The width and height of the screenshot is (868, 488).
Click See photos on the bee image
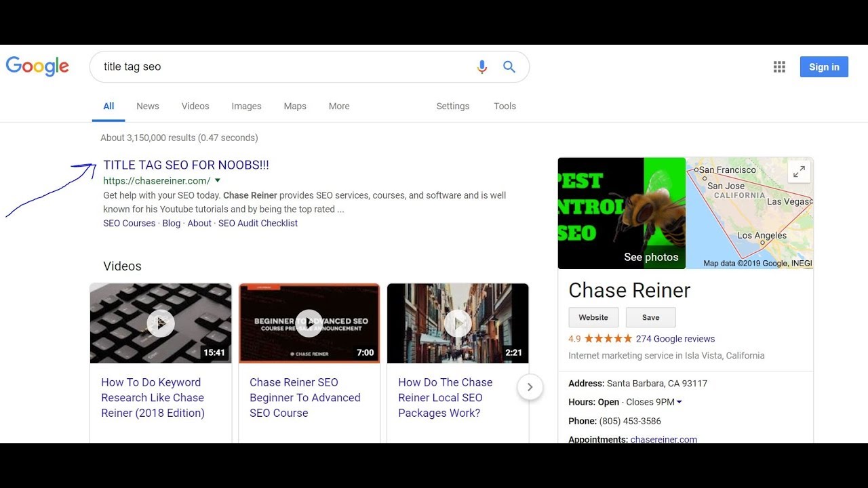point(651,257)
